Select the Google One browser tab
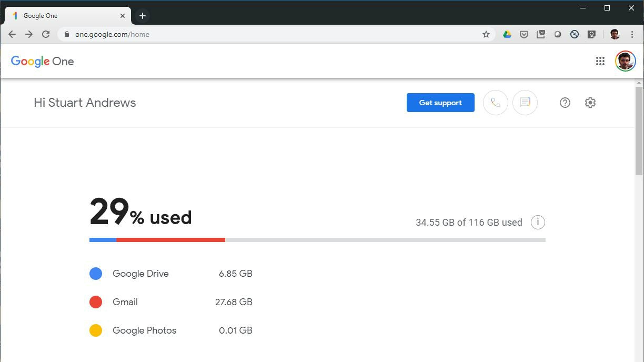This screenshot has width=644, height=362. [68, 16]
